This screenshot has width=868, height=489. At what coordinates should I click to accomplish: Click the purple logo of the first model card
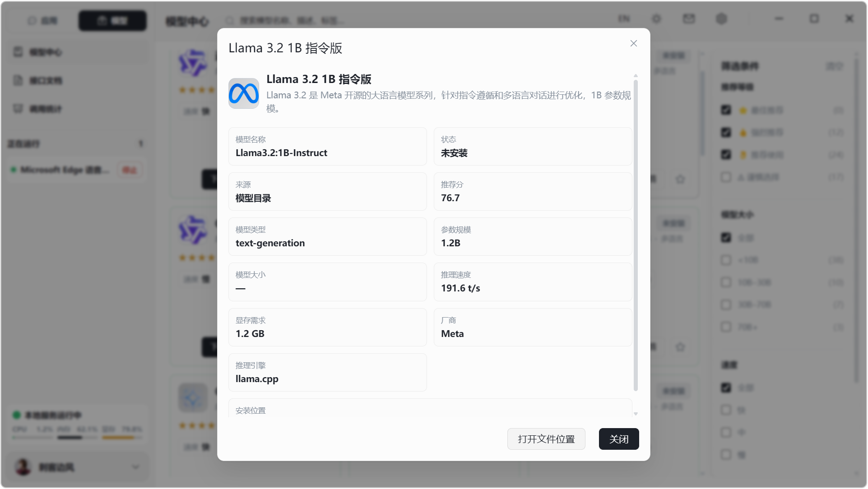[x=193, y=62]
